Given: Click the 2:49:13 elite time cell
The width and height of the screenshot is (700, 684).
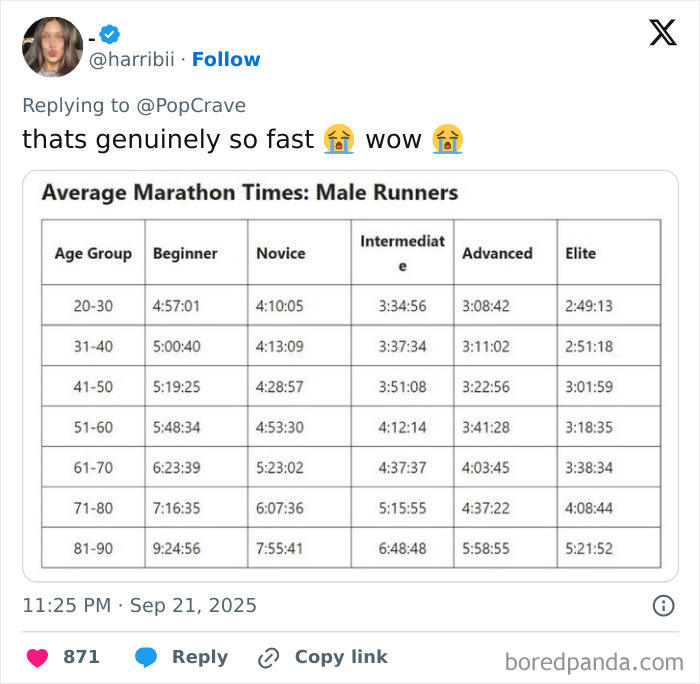Looking at the screenshot, I should (x=588, y=306).
